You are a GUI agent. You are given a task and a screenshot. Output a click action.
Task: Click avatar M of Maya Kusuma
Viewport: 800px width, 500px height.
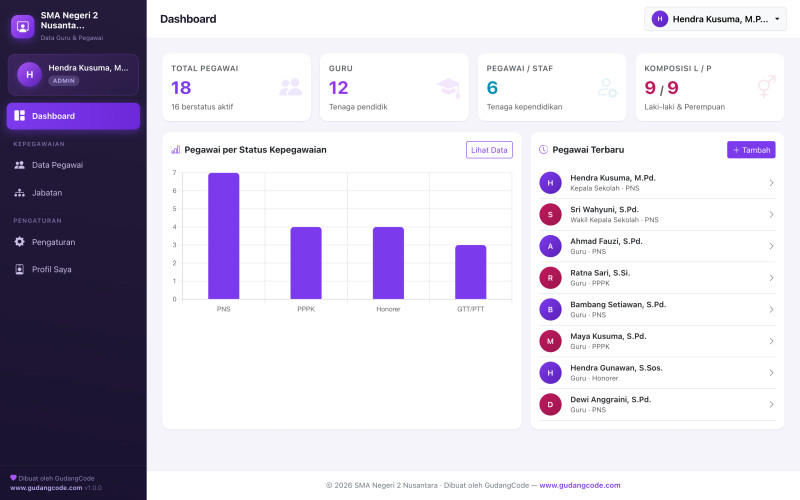click(551, 341)
